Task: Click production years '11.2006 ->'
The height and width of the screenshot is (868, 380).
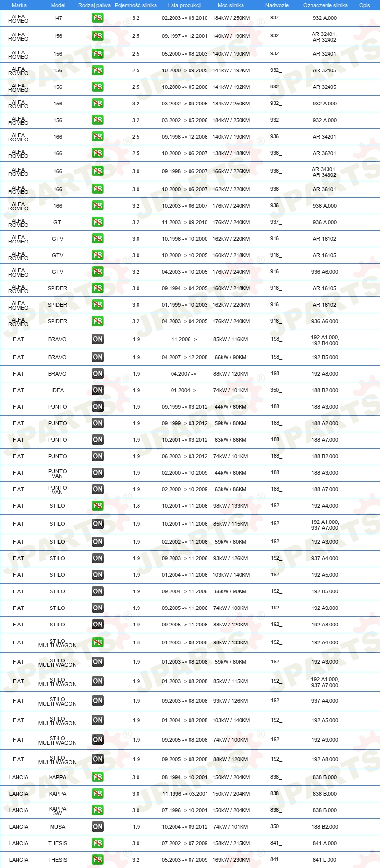Action: 184,339
